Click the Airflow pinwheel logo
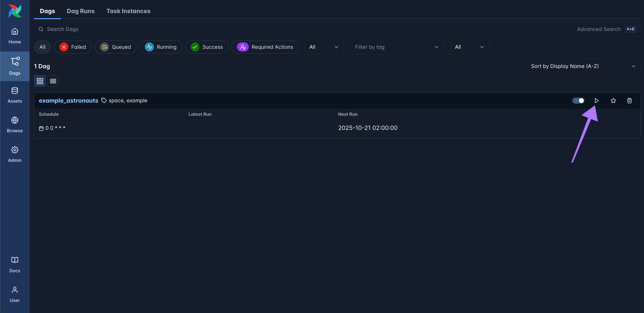 (x=15, y=11)
